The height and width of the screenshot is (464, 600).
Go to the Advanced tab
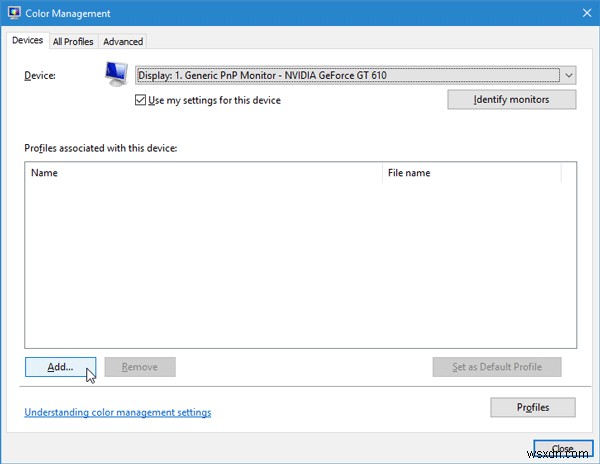pyautogui.click(x=123, y=41)
